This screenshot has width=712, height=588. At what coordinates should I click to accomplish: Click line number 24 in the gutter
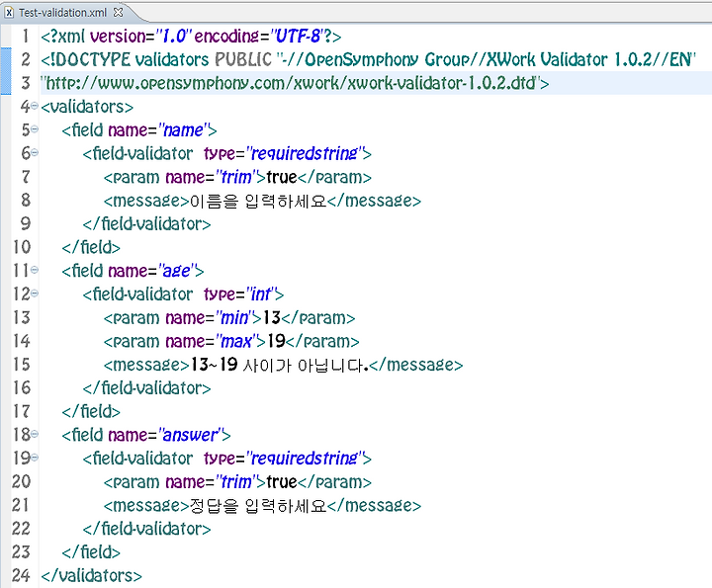coord(21,575)
